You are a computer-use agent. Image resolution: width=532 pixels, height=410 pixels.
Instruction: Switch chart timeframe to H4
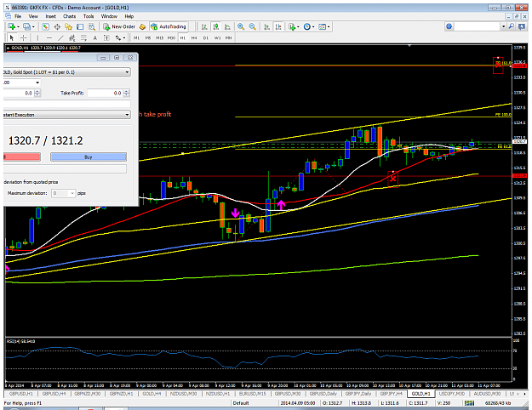[194, 38]
